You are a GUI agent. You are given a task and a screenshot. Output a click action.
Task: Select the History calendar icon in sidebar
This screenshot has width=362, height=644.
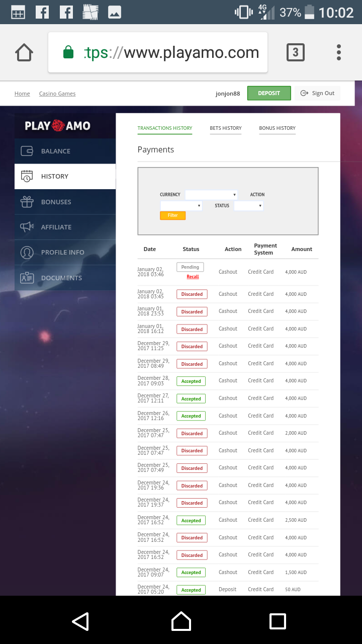(x=27, y=176)
